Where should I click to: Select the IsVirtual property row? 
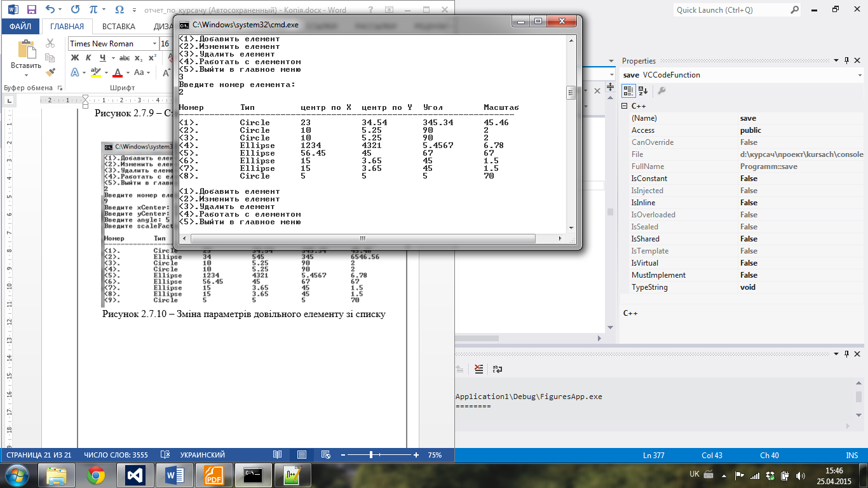(747, 263)
